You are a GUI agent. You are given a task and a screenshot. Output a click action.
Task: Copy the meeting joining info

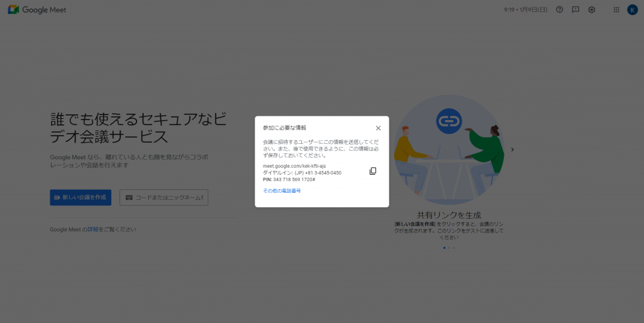(373, 171)
